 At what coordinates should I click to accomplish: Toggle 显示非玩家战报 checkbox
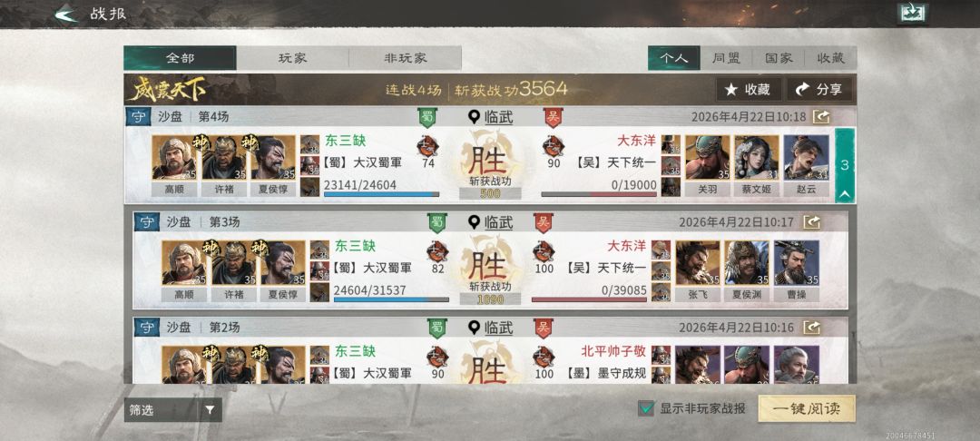pos(646,408)
